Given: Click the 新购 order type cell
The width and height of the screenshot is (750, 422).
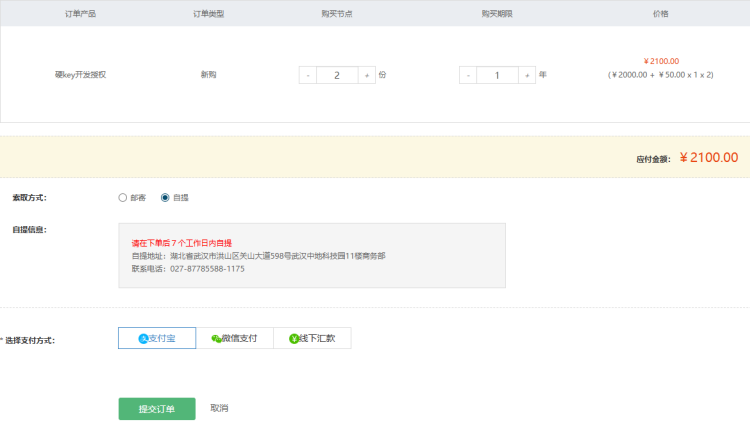Looking at the screenshot, I should 208,75.
